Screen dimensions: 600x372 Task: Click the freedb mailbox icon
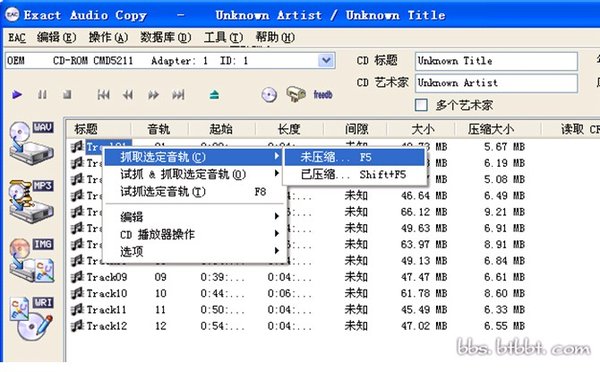295,94
